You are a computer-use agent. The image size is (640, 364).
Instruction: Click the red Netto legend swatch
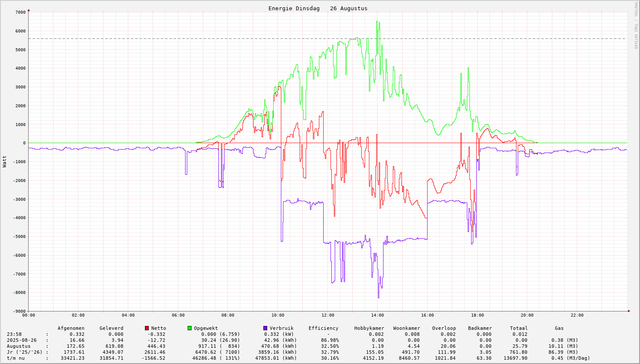[x=147, y=328]
